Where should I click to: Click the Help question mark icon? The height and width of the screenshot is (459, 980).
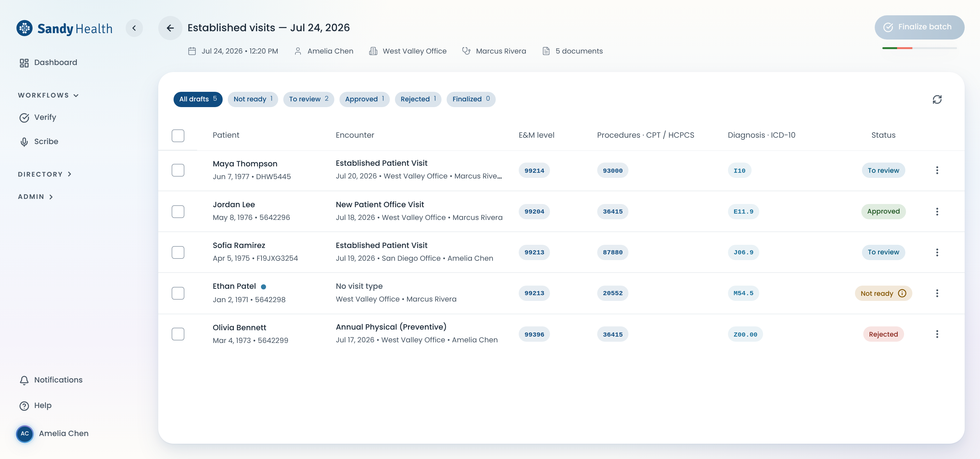24,406
